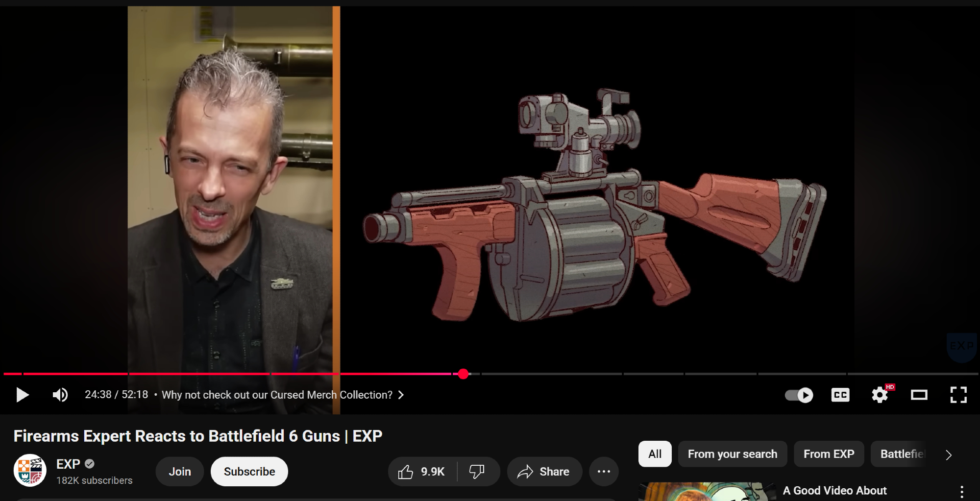Image resolution: width=980 pixels, height=501 pixels.
Task: Enter full screen mode
Action: tap(958, 395)
